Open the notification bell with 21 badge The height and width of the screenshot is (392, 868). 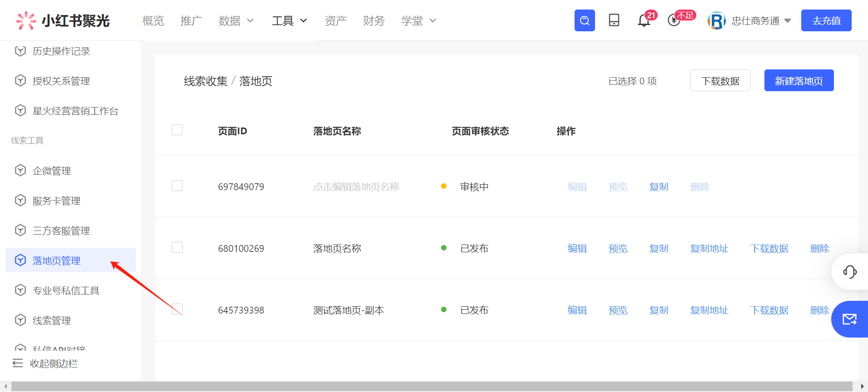(644, 20)
